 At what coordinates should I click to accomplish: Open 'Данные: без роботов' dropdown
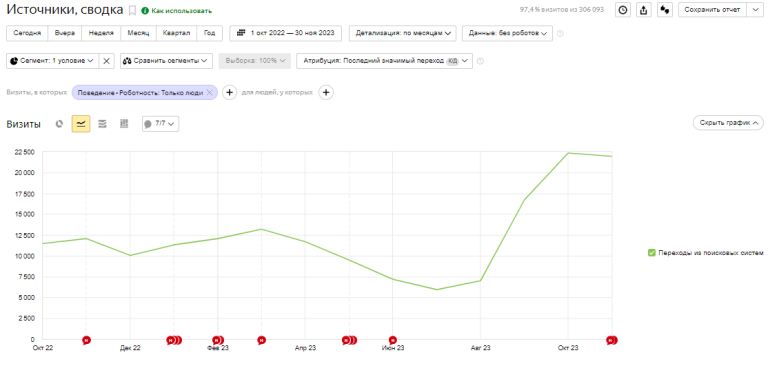507,33
